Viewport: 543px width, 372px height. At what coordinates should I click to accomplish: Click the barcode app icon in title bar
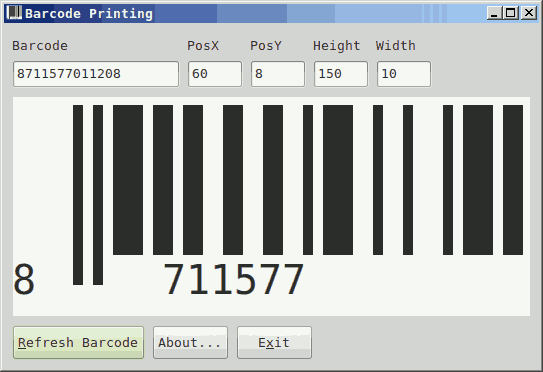14,13
